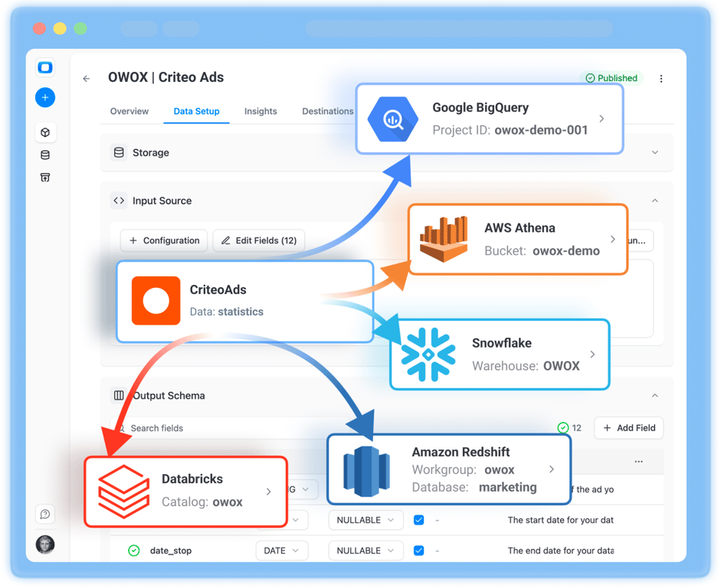Click the Add Field button
The image size is (721, 588).
[629, 428]
